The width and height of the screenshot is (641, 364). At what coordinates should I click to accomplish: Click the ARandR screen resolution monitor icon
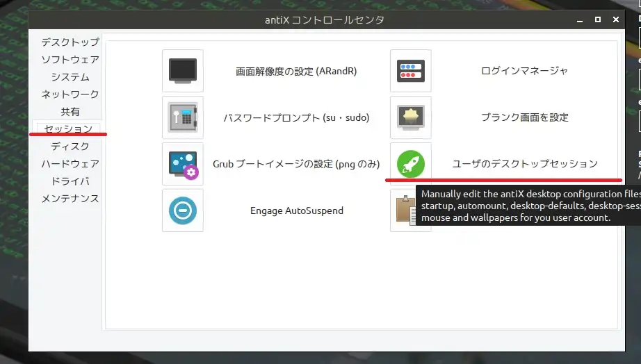[183, 71]
